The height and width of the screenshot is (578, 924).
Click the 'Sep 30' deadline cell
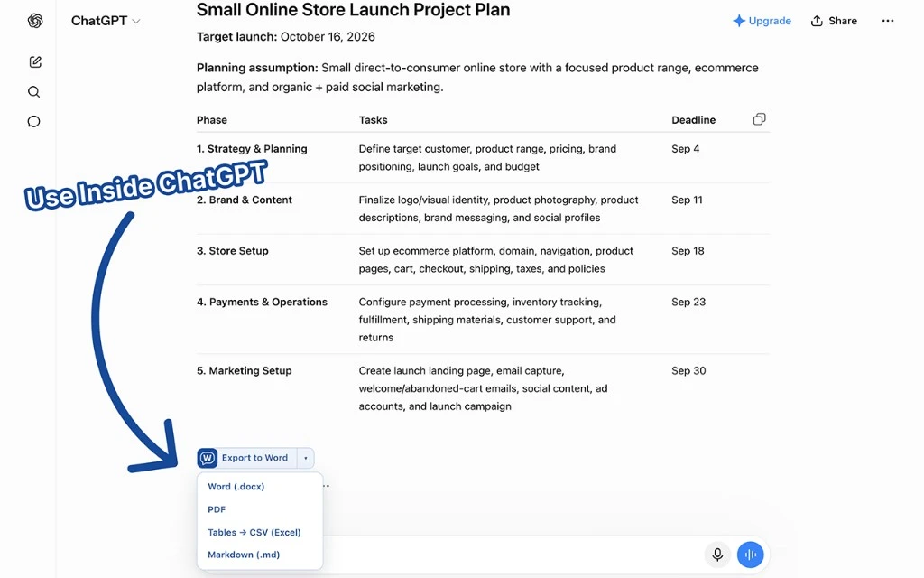[688, 370]
